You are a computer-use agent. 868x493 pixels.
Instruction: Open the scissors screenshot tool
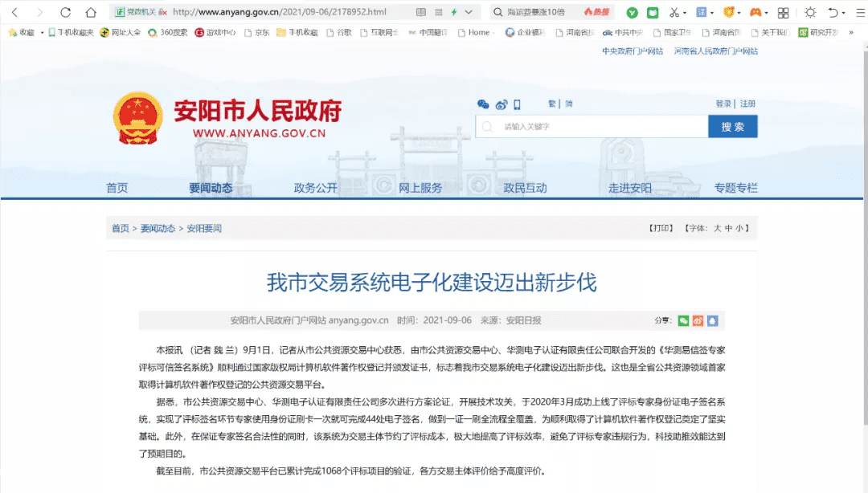click(x=674, y=12)
